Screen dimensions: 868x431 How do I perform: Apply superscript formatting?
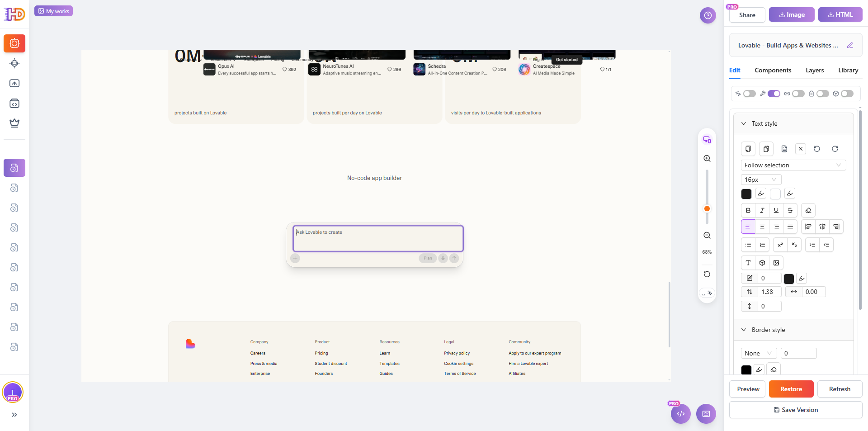780,245
